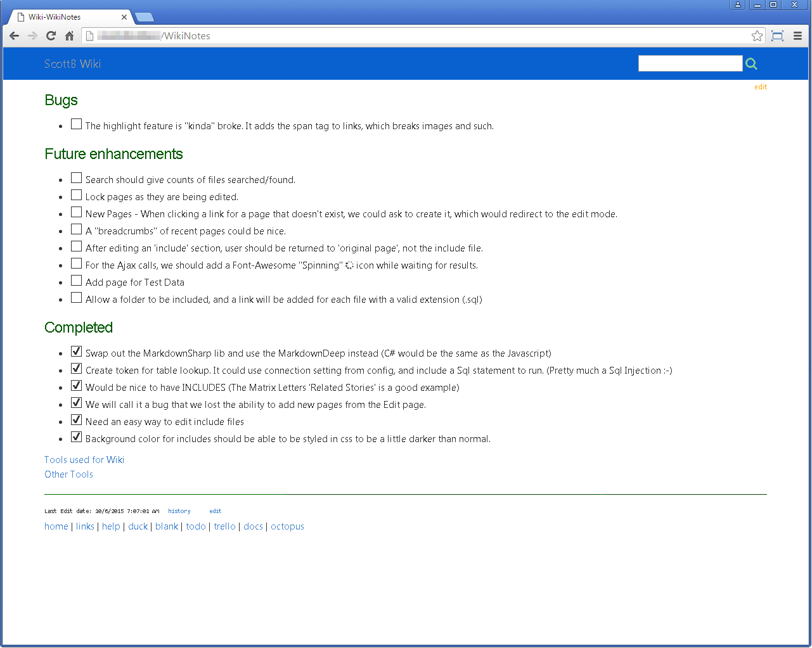The height and width of the screenshot is (648, 812).
Task: Click the green search magnifier icon
Action: 751,63
